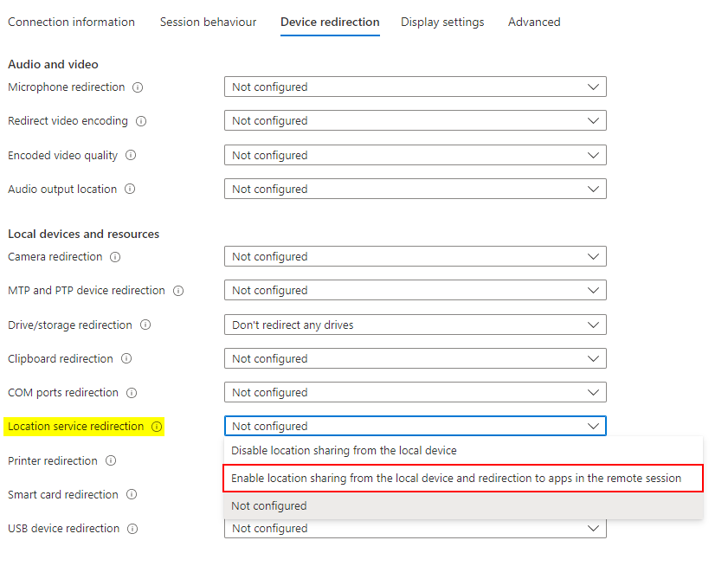Image resolution: width=728 pixels, height=566 pixels.
Task: Select Disable location sharing from the local device
Action: (x=344, y=451)
